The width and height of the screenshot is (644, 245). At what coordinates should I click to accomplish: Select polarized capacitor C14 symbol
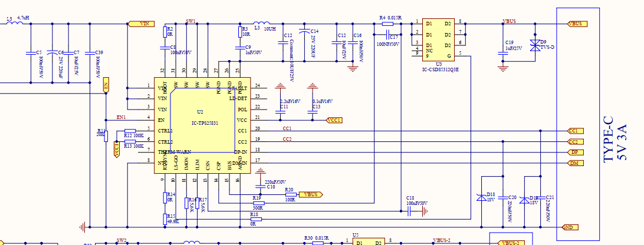pyautogui.click(x=304, y=31)
